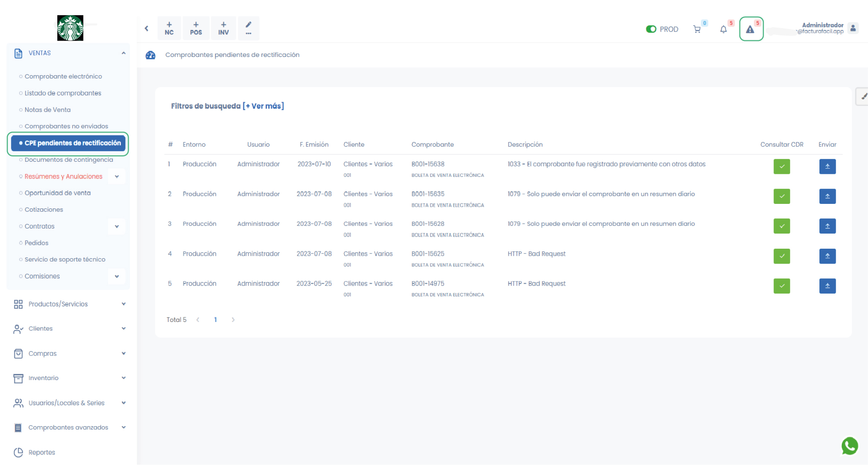Click the + POS shortcut button

point(196,28)
